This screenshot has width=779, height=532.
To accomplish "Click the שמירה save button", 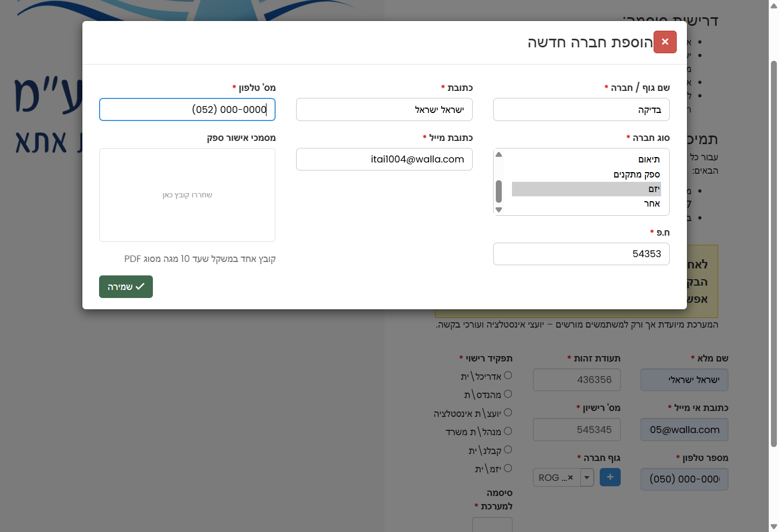I will pyautogui.click(x=126, y=287).
